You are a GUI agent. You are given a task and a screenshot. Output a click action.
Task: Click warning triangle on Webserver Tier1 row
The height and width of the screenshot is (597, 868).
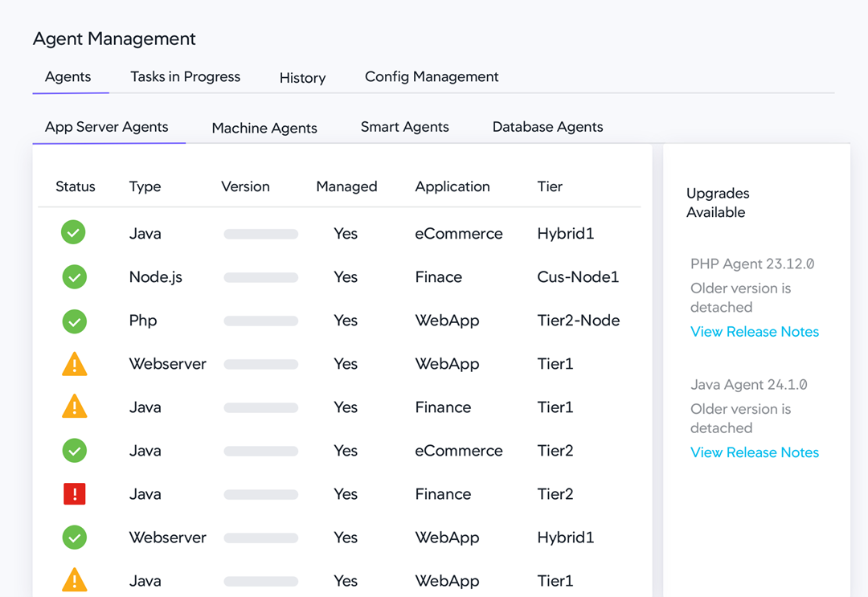point(75,365)
